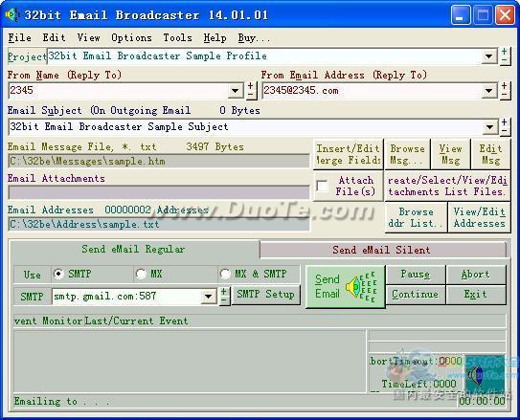Click the View Msg button
520x420 pixels.
coord(450,154)
